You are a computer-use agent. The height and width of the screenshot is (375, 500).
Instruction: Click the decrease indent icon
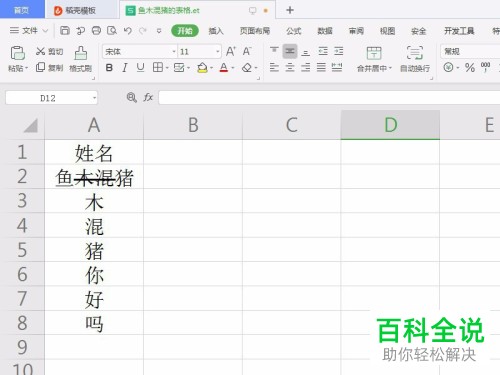(x=323, y=51)
